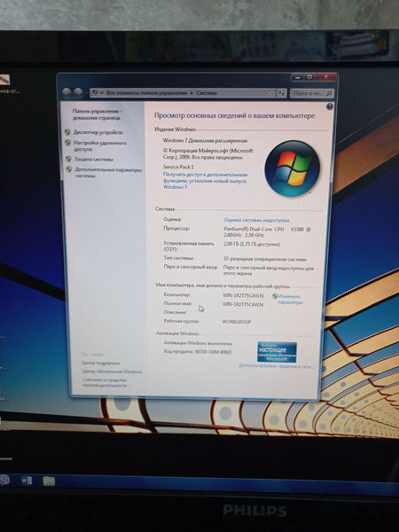The width and height of the screenshot is (399, 532).
Task: Open Диспетчер устройств link
Action: tap(98, 132)
